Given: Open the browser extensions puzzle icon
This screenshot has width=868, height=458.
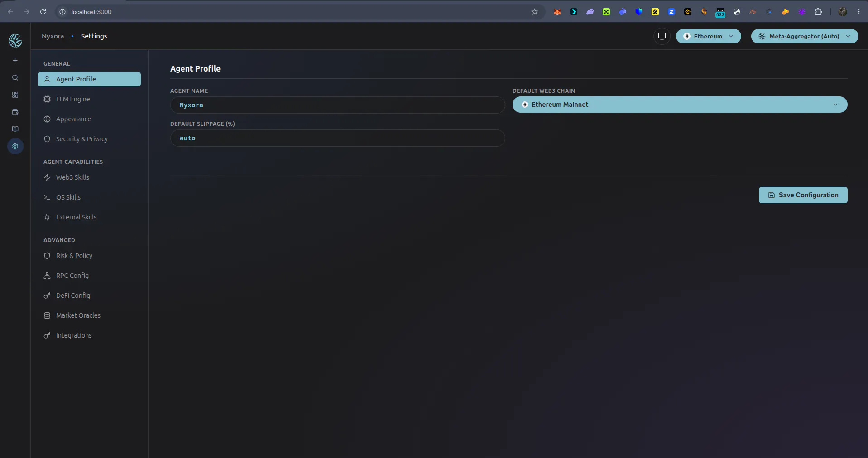Looking at the screenshot, I should click(818, 12).
